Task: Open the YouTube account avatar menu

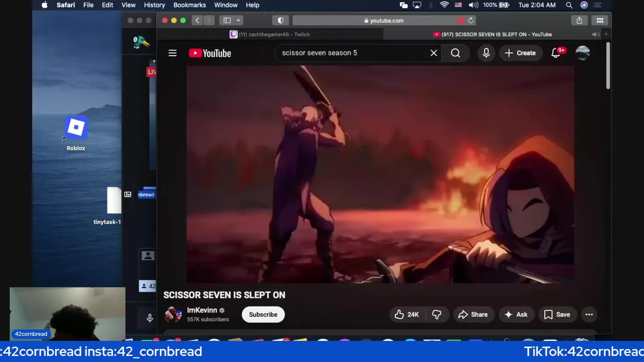Action: point(583,53)
